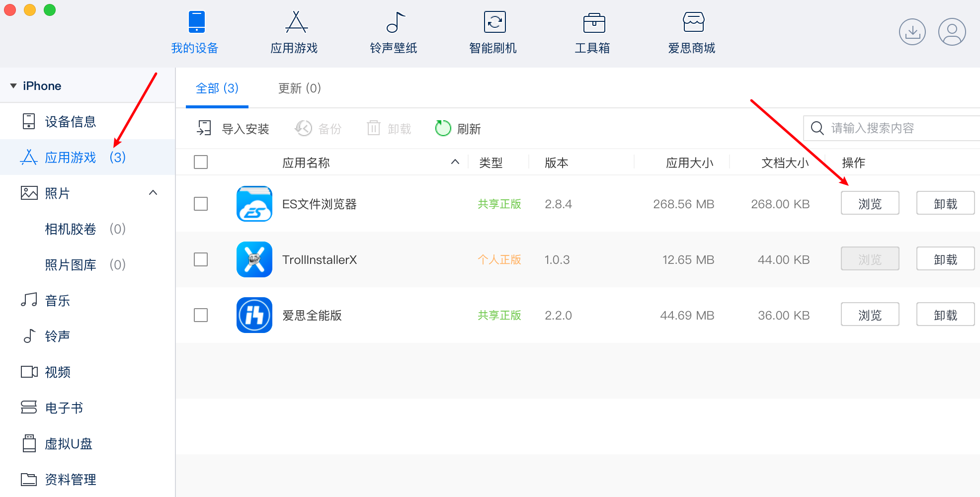980x497 pixels.
Task: Open 视频 in the sidebar
Action: pyautogui.click(x=87, y=372)
